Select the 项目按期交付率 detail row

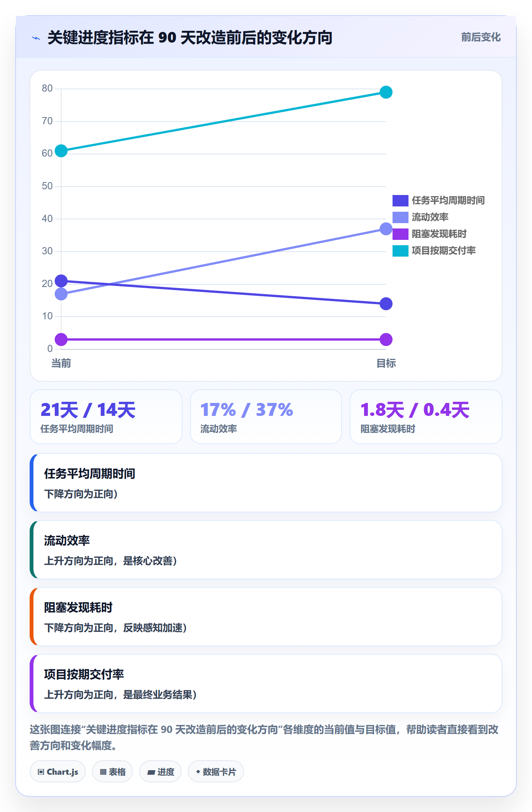point(266,684)
